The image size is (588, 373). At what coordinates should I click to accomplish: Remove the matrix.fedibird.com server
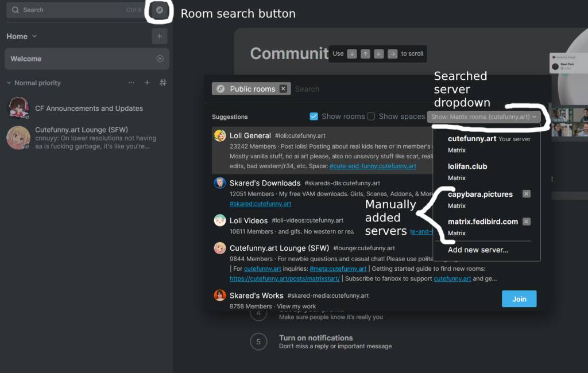click(527, 222)
